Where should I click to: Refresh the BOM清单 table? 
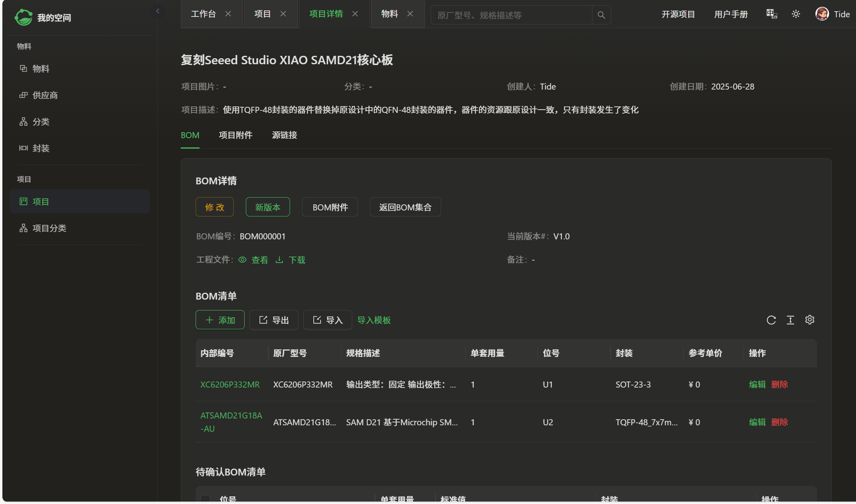tap(771, 320)
